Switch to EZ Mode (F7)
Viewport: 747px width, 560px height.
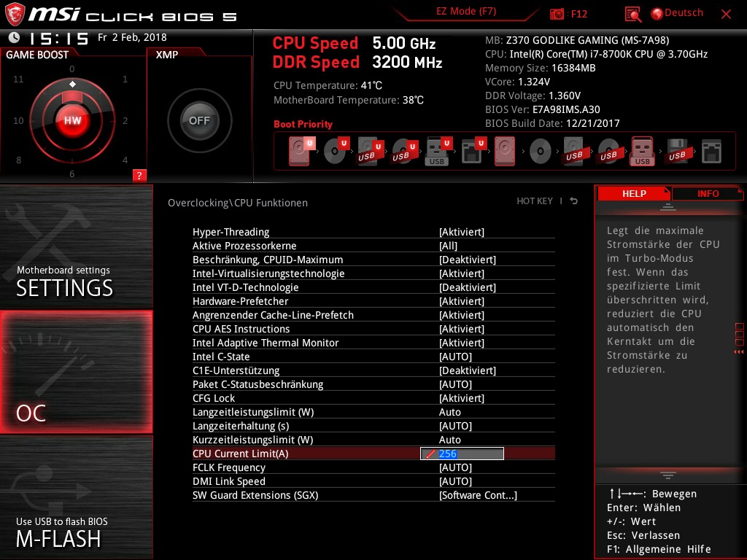[466, 12]
